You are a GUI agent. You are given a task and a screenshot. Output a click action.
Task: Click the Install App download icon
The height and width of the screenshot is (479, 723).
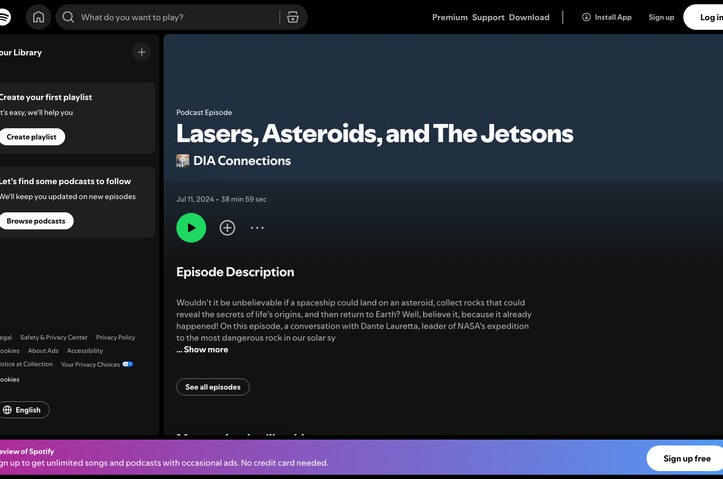tap(586, 17)
